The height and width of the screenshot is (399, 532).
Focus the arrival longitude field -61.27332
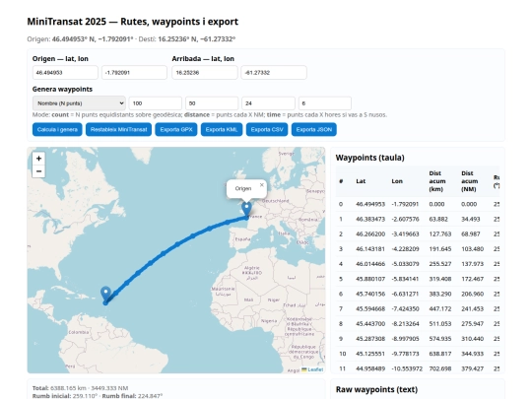pyautogui.click(x=274, y=73)
